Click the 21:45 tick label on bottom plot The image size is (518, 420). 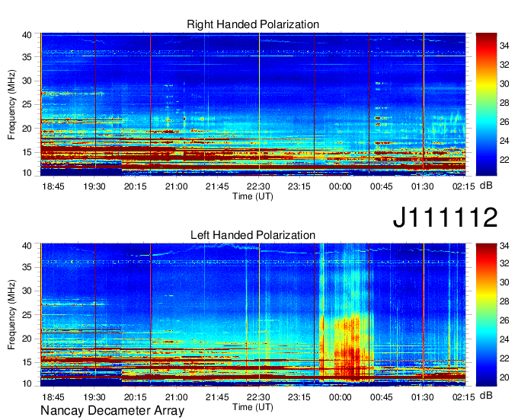tap(217, 397)
